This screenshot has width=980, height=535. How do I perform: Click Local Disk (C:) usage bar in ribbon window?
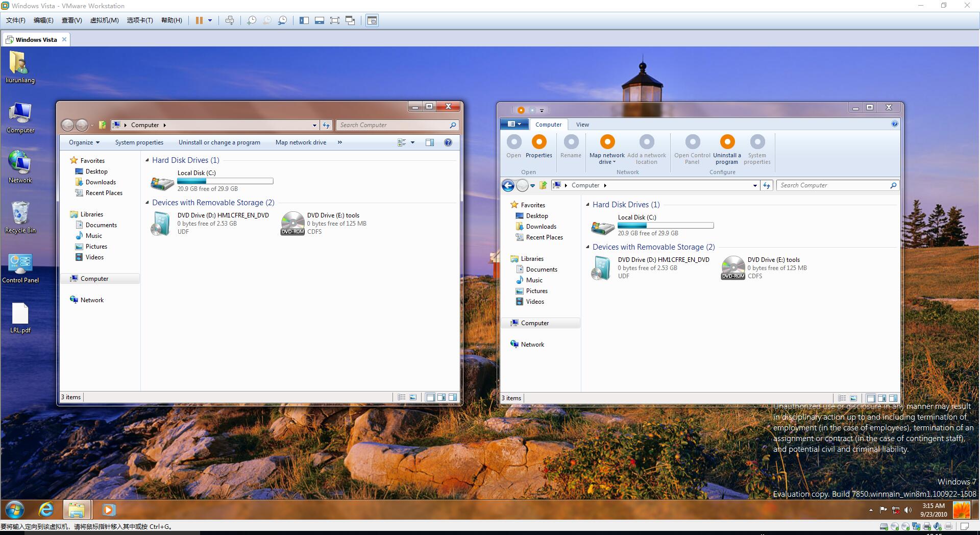tap(666, 225)
